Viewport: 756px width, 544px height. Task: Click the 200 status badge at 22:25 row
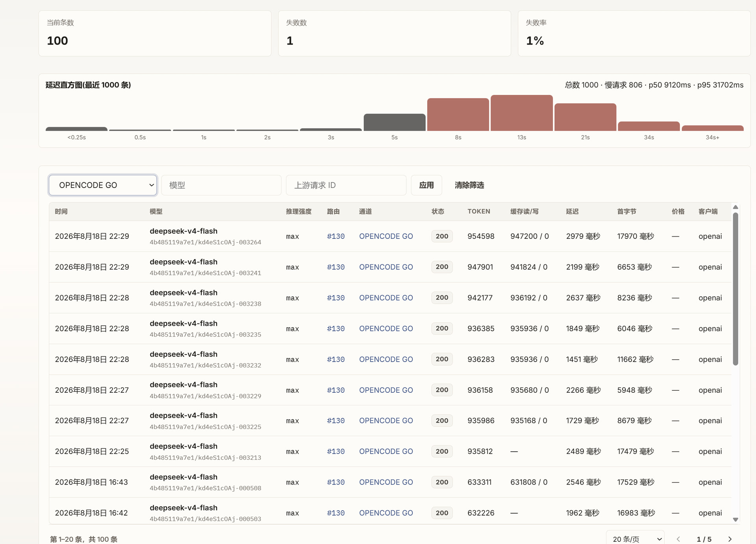click(x=442, y=451)
